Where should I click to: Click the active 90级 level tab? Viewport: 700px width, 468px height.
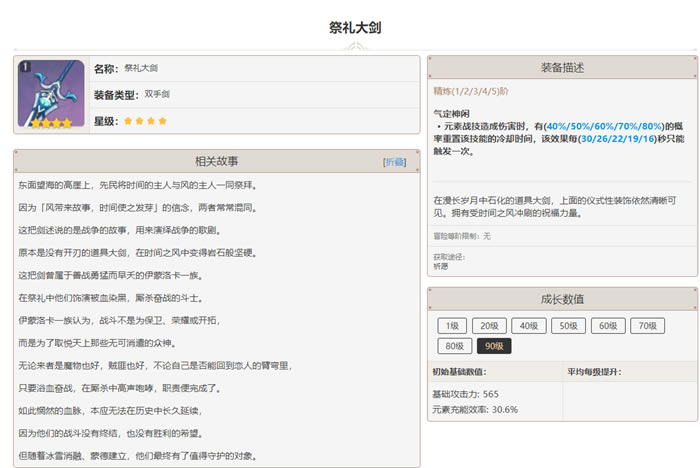(x=494, y=346)
